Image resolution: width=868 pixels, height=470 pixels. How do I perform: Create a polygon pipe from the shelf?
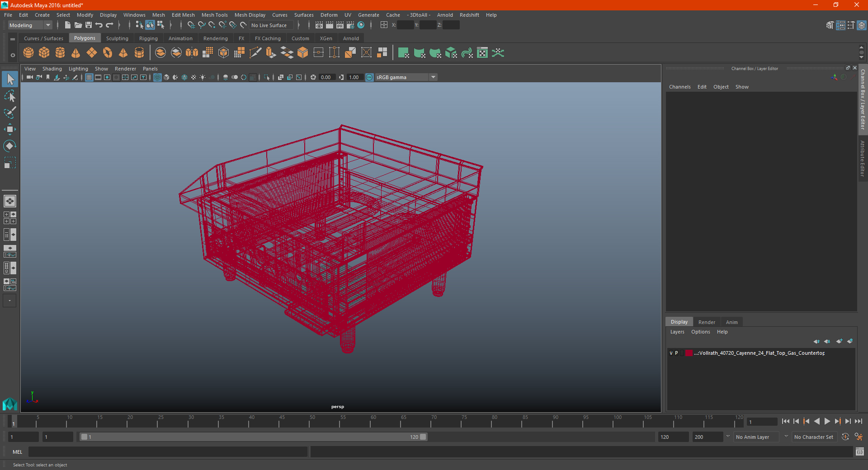(139, 53)
